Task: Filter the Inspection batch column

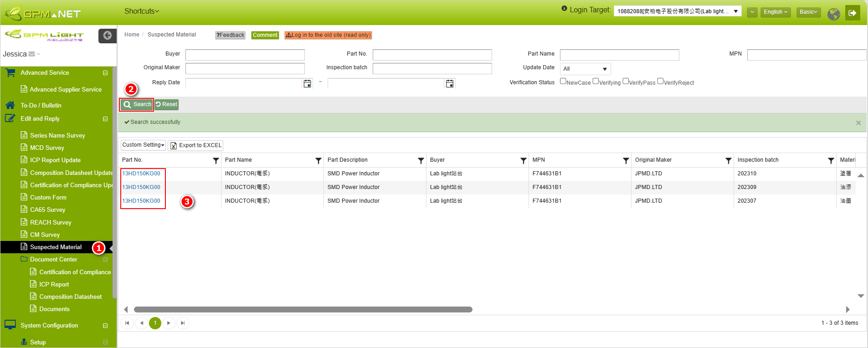Action: (x=831, y=160)
